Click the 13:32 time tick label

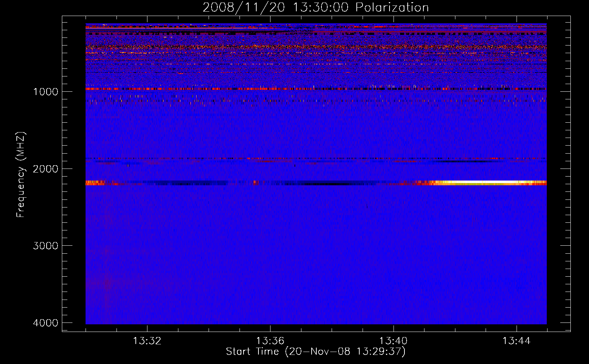click(147, 341)
